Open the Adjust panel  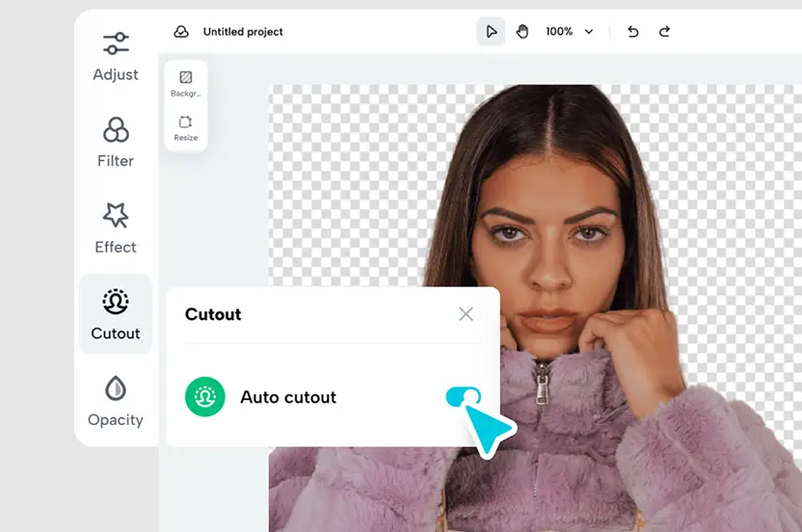[x=116, y=56]
